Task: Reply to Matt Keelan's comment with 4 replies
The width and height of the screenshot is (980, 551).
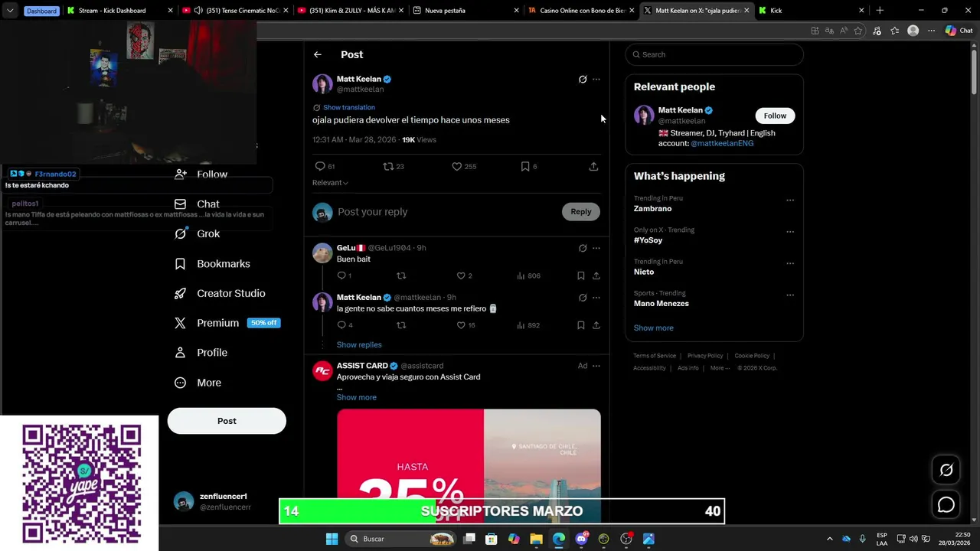Action: (x=345, y=325)
